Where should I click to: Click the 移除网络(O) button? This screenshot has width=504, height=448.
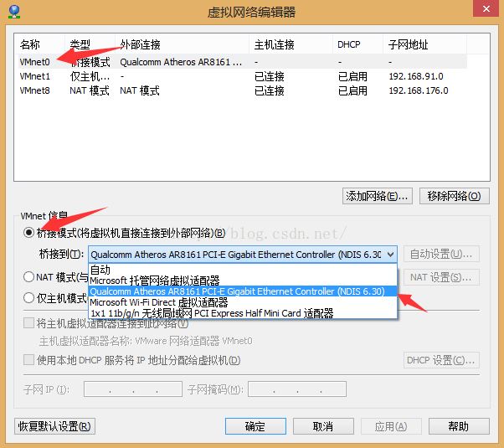click(x=454, y=196)
